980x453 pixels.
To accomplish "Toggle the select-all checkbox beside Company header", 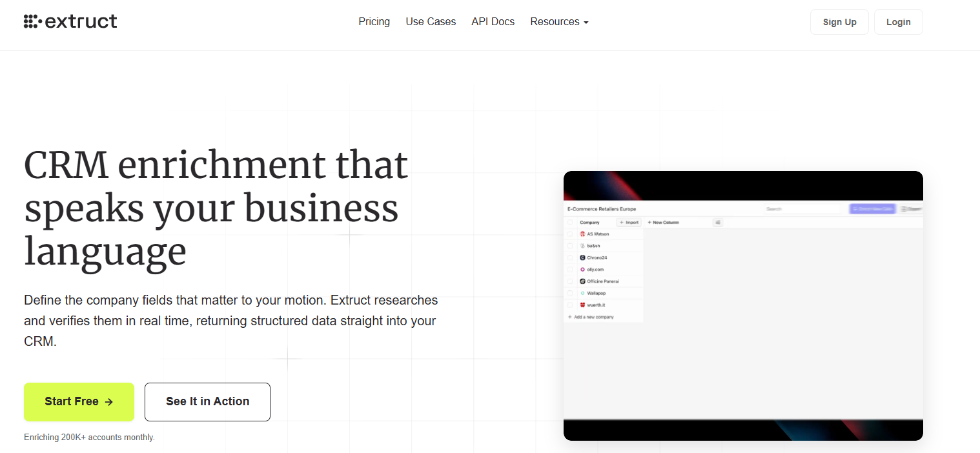I will coord(570,222).
